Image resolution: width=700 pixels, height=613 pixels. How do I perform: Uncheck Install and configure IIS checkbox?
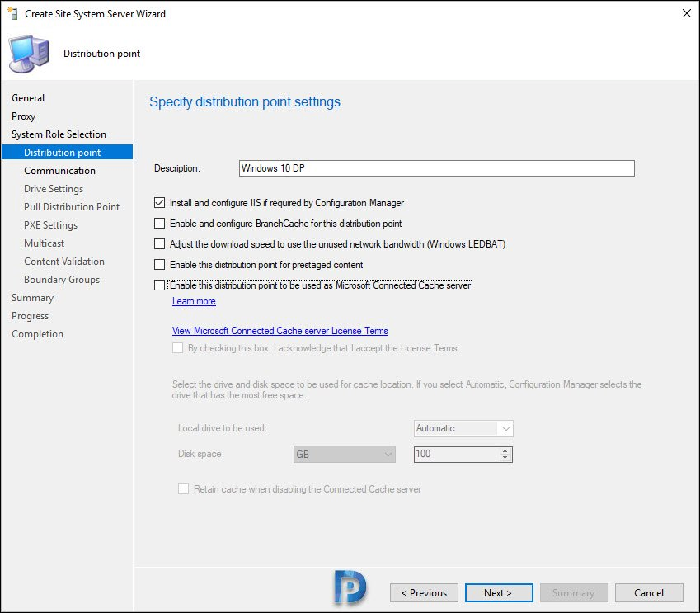(159, 203)
